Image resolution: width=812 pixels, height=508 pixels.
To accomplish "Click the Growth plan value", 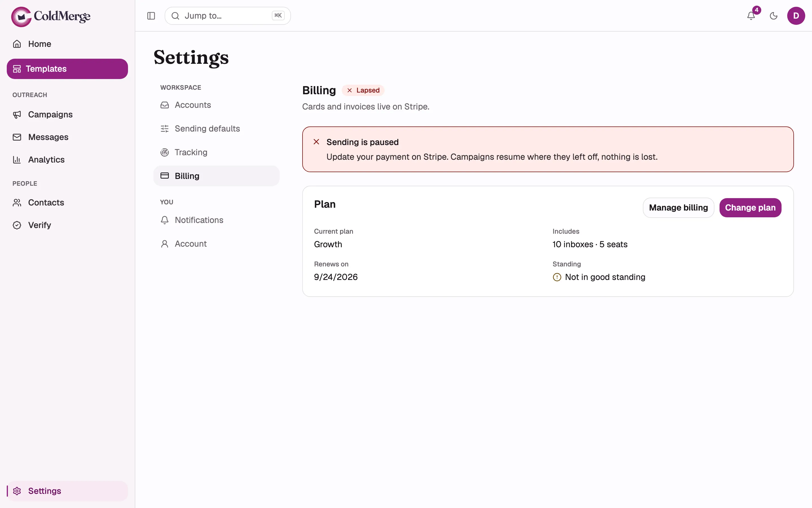I will tap(328, 244).
